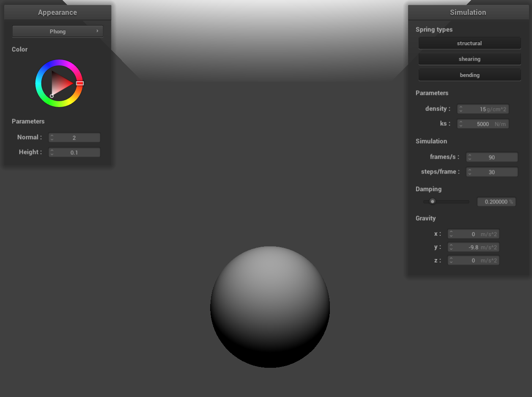Click the Simulation panel title bar

coord(468,12)
